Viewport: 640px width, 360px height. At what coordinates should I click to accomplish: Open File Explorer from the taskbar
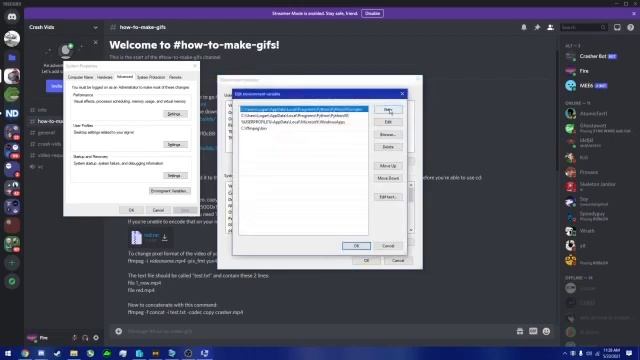point(74,353)
